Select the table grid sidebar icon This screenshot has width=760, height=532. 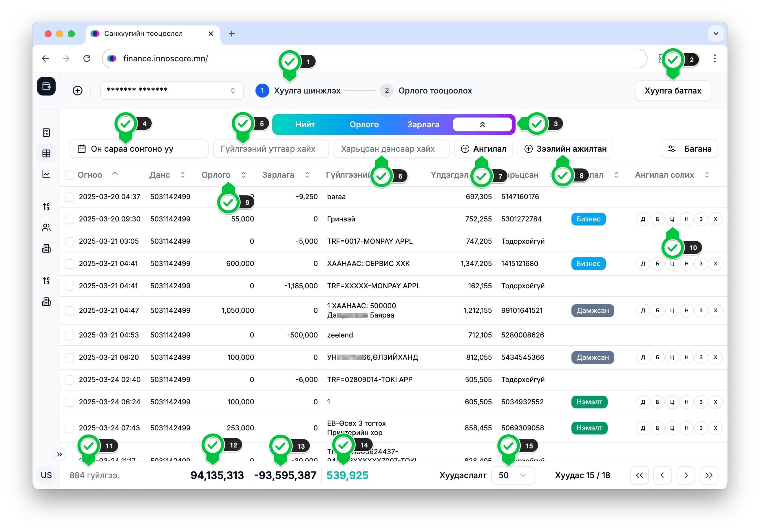pyautogui.click(x=46, y=153)
